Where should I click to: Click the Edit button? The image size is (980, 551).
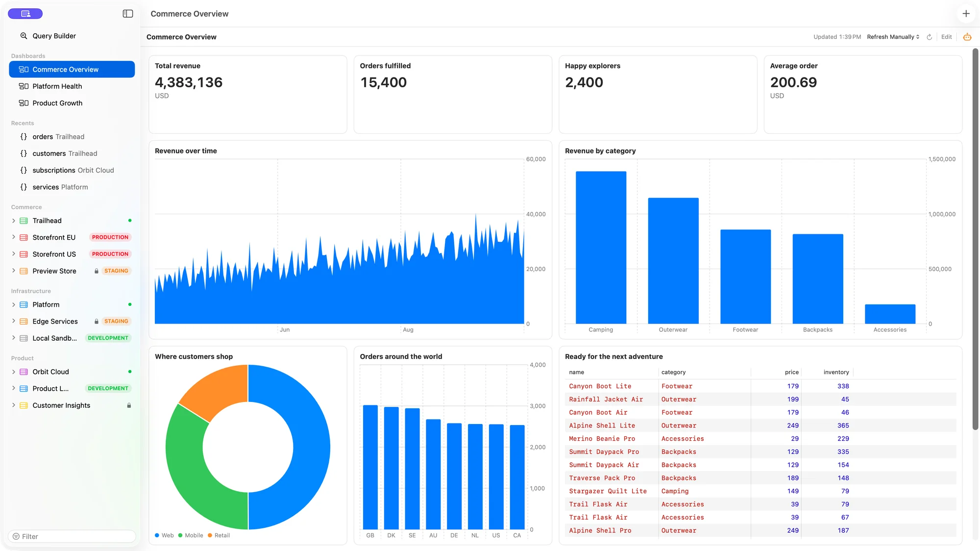(x=946, y=37)
